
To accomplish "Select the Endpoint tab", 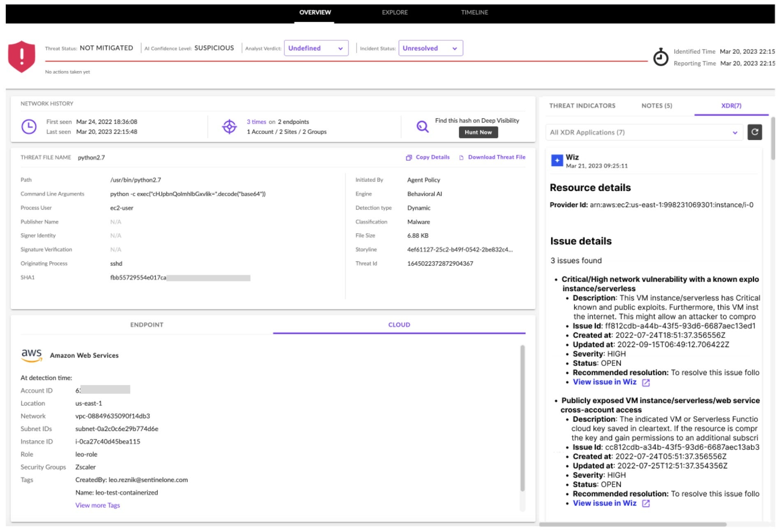I will tap(147, 325).
